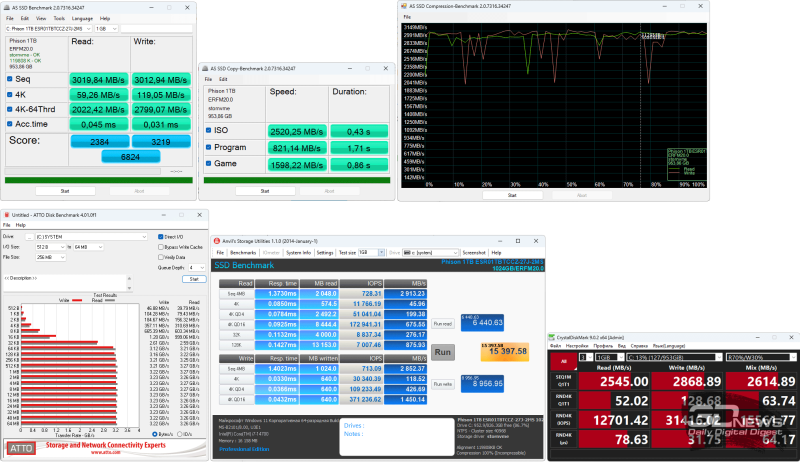Click the drive icon in Anvil's Drive dropdown
This screenshot has height=462, width=800.
click(407, 252)
